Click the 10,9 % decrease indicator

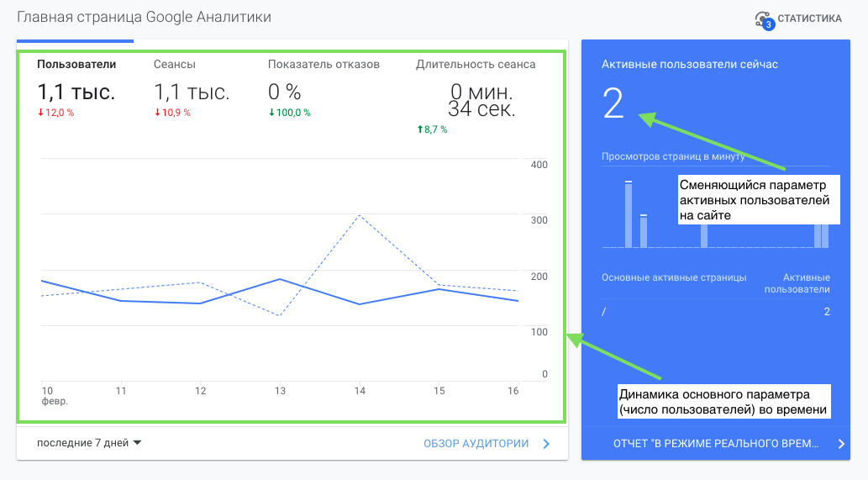coord(173,113)
